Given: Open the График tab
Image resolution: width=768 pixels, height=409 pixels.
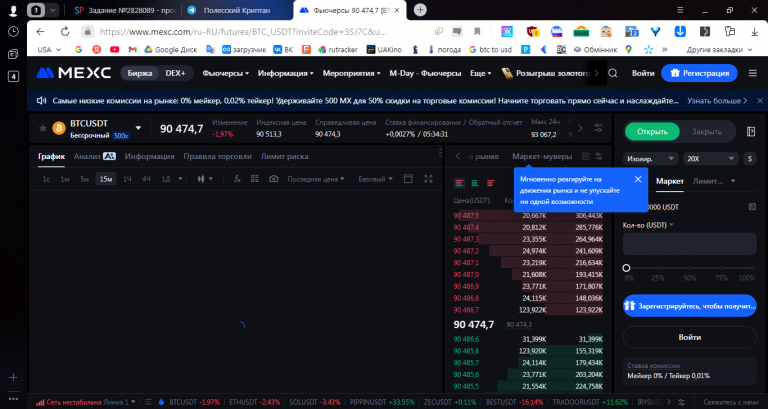Looking at the screenshot, I should click(51, 156).
